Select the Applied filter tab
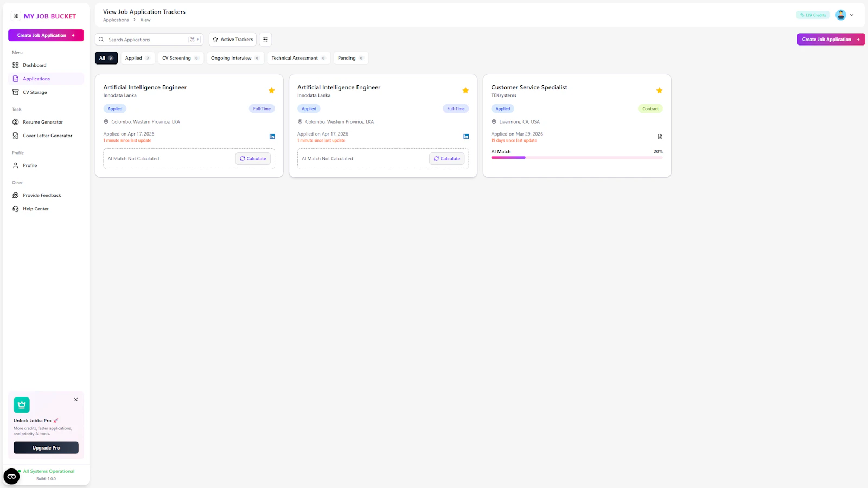The width and height of the screenshot is (868, 488). (138, 58)
